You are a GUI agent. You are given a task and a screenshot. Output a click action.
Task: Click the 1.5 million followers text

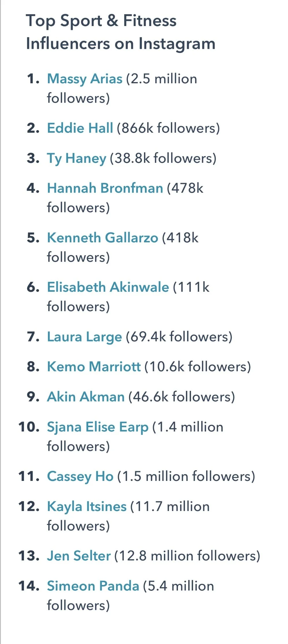click(186, 477)
